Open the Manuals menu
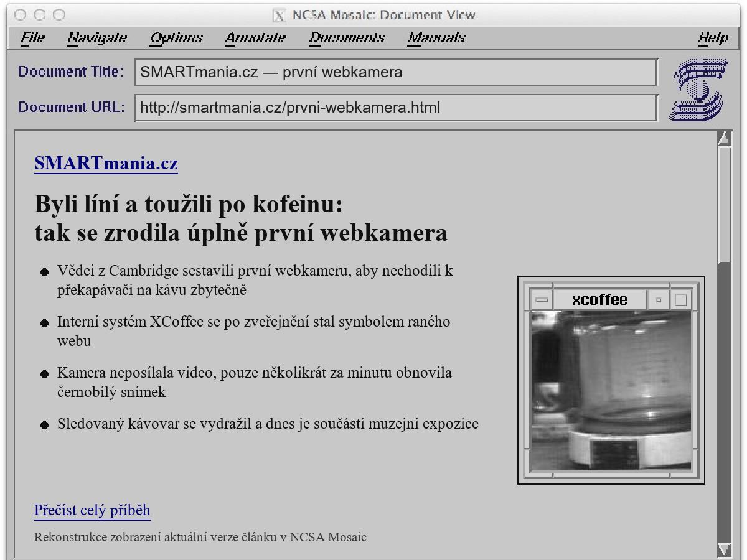 click(436, 38)
